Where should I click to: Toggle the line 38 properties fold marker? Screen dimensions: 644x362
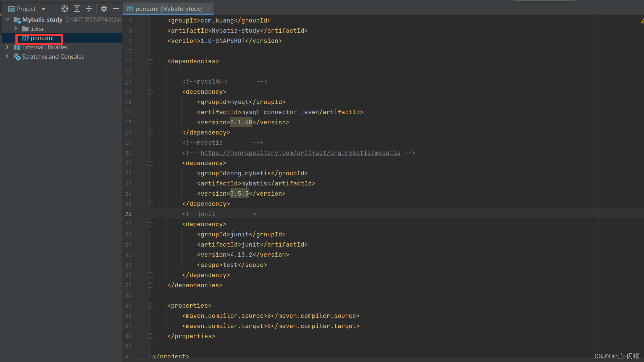pyautogui.click(x=150, y=336)
